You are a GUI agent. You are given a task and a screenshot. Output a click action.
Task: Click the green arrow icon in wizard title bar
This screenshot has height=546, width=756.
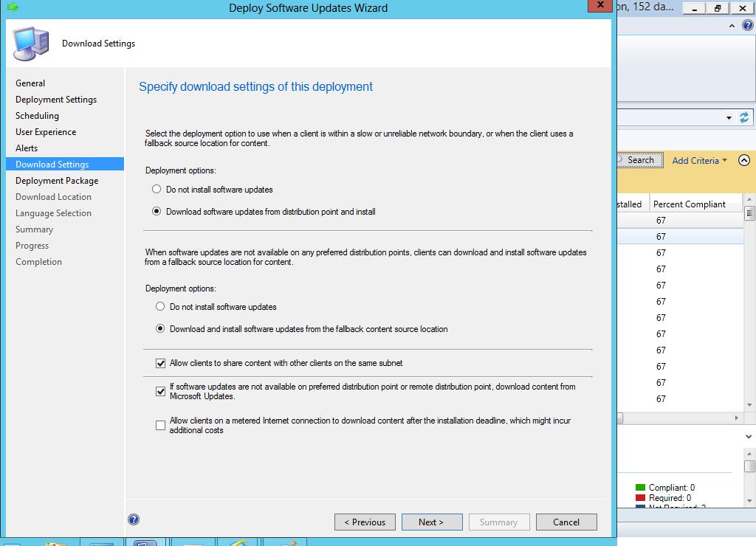[x=13, y=7]
